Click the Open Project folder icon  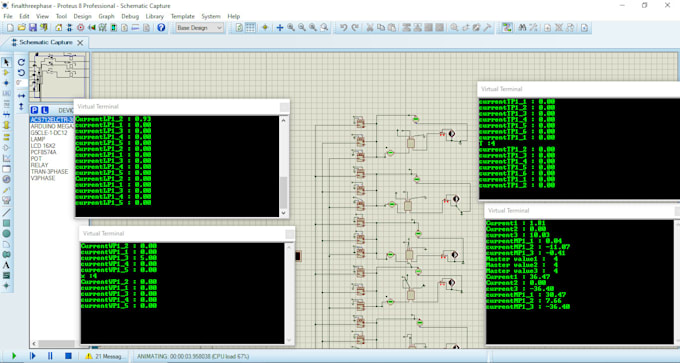[x=22, y=28]
